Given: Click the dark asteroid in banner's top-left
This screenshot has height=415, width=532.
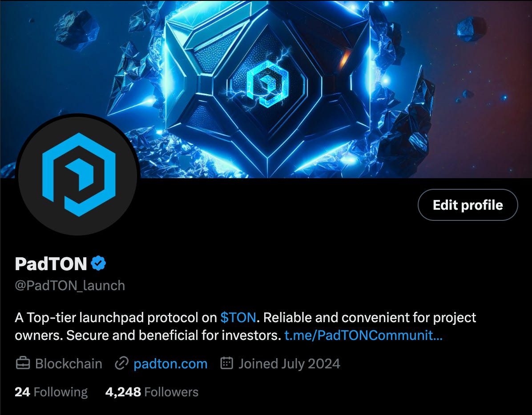Looking at the screenshot, I should [x=77, y=29].
